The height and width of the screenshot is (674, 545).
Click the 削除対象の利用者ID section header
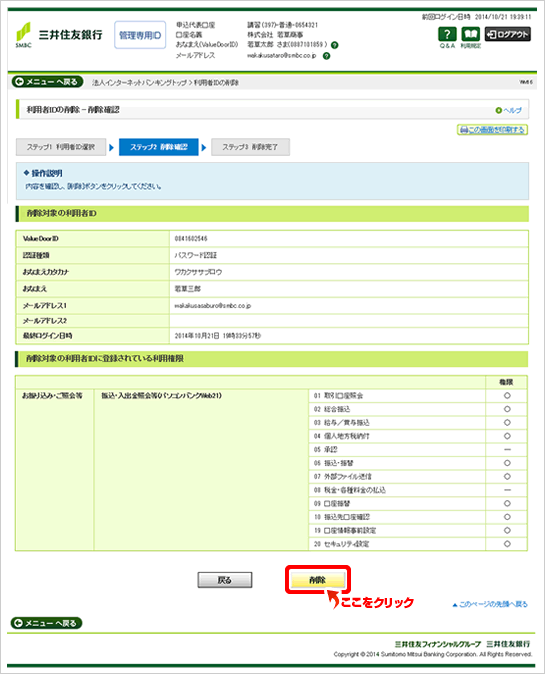(272, 214)
